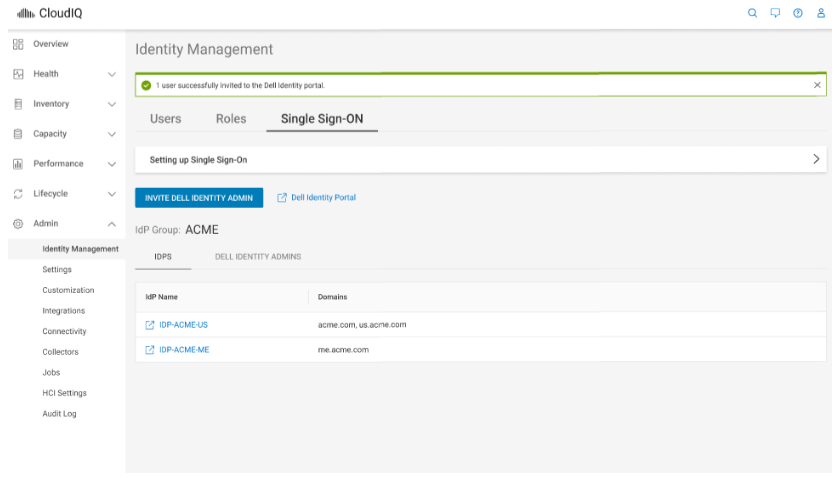The image size is (836, 478).
Task: Open Settings under Admin
Action: coord(57,270)
